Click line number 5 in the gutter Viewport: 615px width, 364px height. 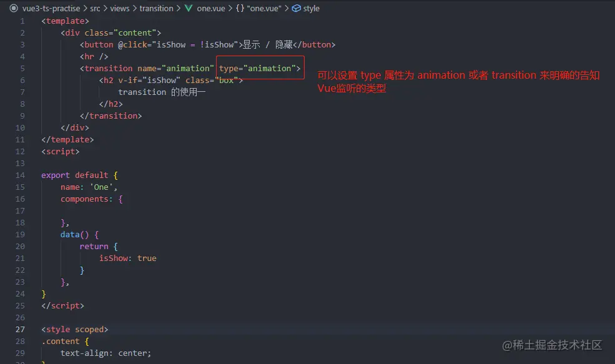click(22, 68)
